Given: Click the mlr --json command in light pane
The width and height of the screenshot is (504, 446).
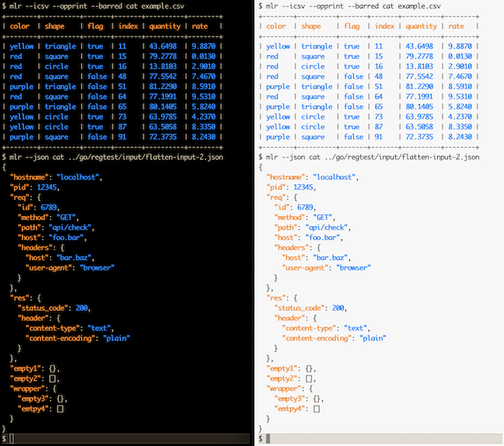Looking at the screenshot, I should [373, 157].
